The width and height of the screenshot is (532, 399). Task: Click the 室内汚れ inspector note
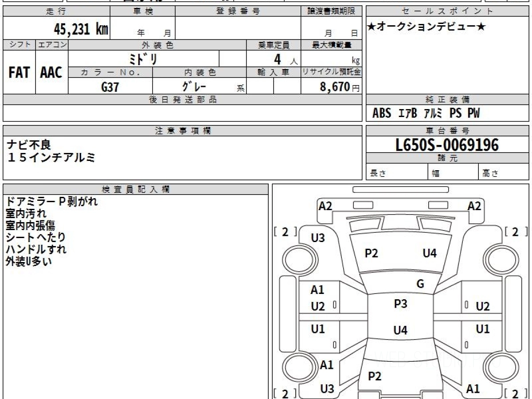[26, 214]
